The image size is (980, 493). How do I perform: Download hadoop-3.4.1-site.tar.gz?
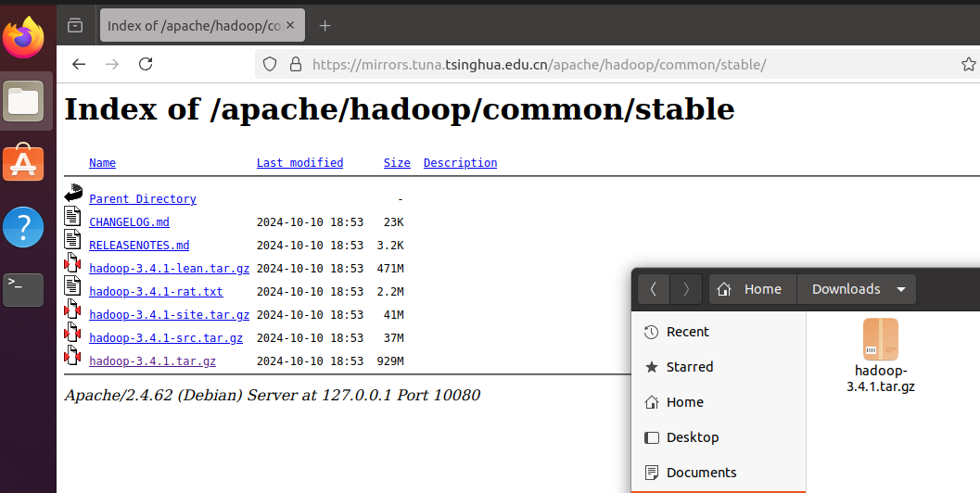pyautogui.click(x=170, y=314)
